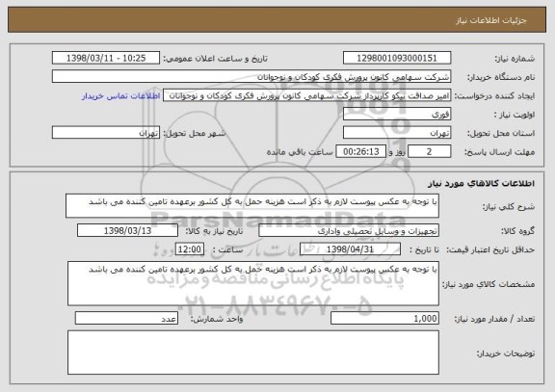Click the جزئیات اطلاعات نیاز header title
Image resolution: width=555 pixels, height=392 pixels.
491,20
